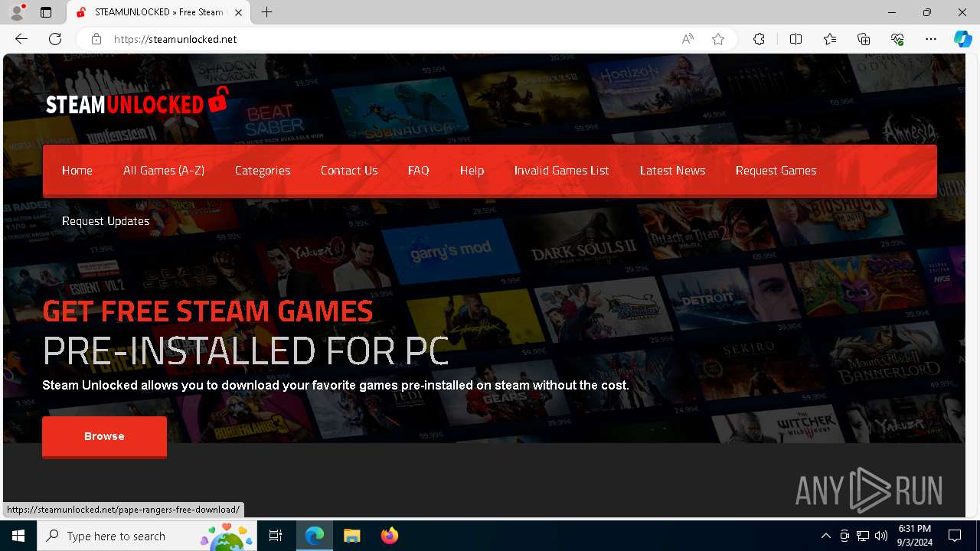Image resolution: width=980 pixels, height=551 pixels.
Task: Open Favorites list icon
Action: click(x=830, y=39)
